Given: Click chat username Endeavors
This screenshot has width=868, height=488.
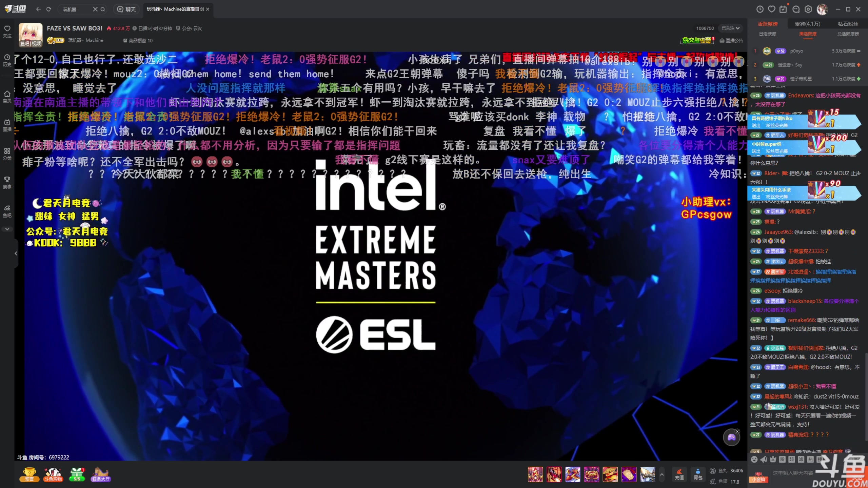Looking at the screenshot, I should tap(801, 96).
